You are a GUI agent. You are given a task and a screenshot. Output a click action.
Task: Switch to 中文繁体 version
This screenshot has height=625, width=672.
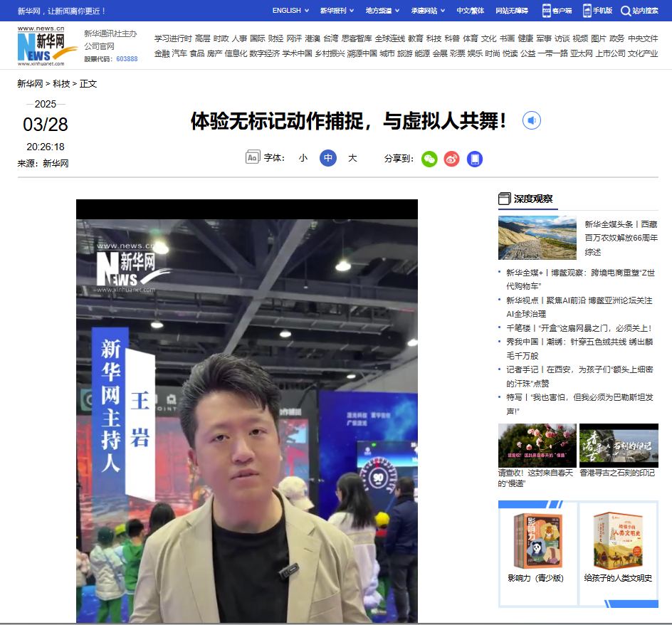click(470, 11)
